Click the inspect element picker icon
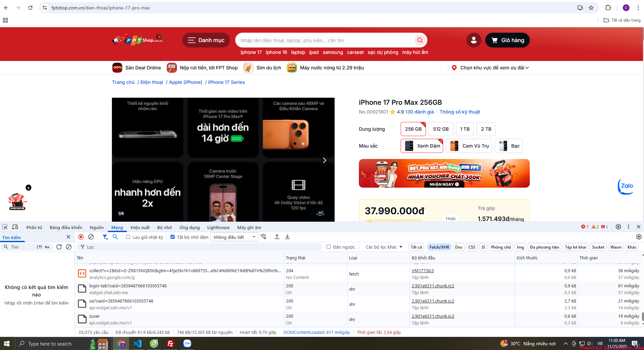644x350 pixels. coord(5,227)
